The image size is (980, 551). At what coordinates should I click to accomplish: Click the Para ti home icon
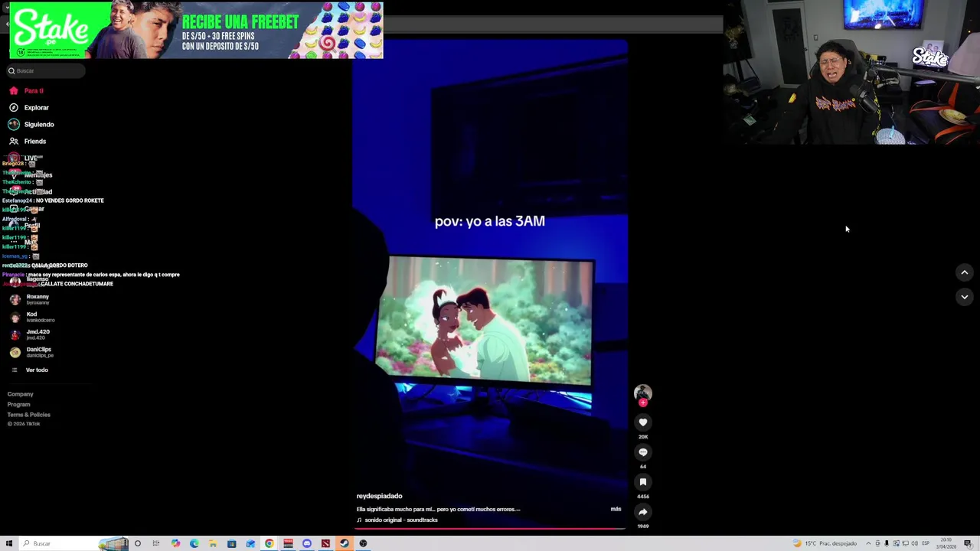pyautogui.click(x=13, y=90)
